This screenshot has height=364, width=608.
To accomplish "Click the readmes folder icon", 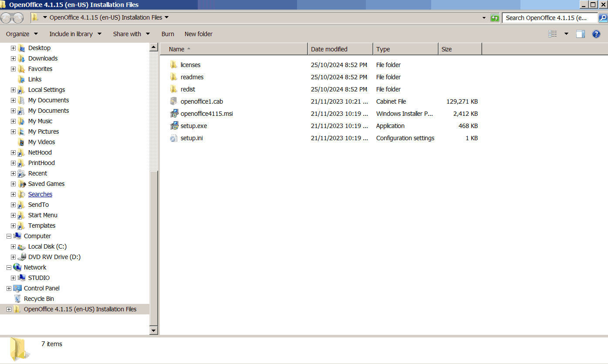I will (174, 77).
